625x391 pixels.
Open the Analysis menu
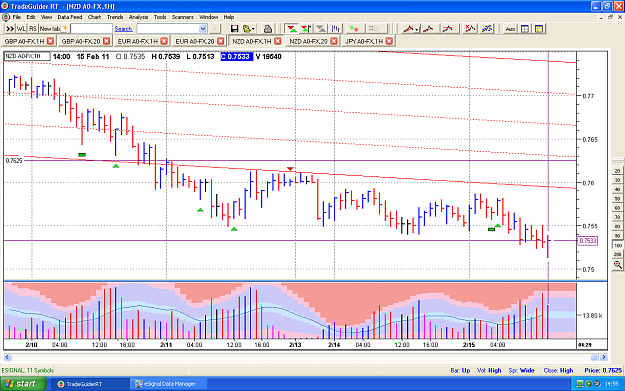click(138, 17)
